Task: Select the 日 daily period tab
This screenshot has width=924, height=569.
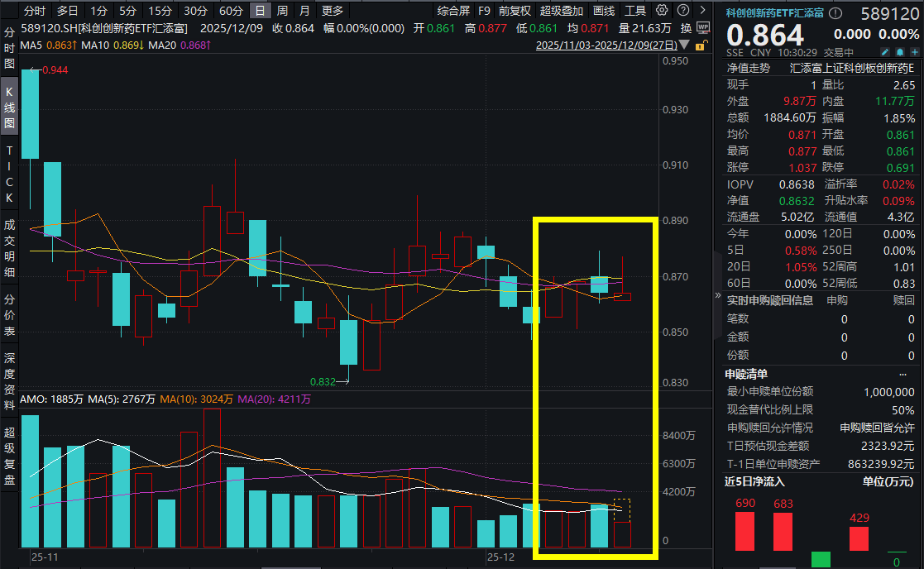Action: point(260,11)
